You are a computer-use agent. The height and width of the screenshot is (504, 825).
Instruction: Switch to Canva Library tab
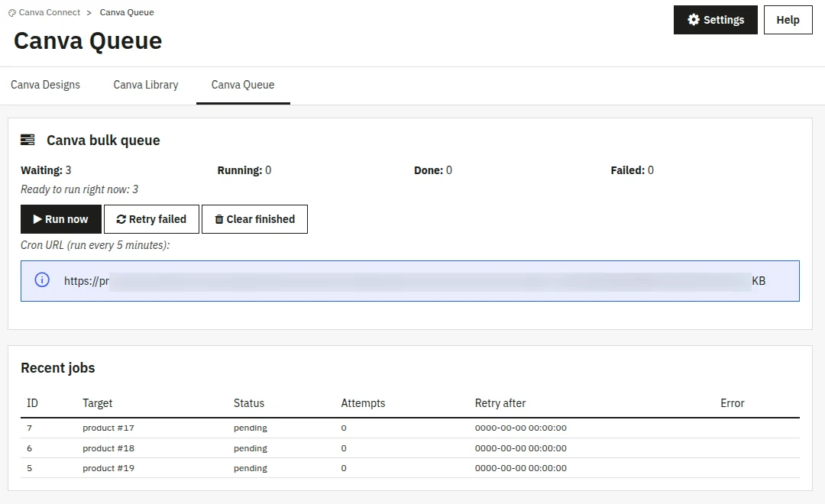(146, 85)
